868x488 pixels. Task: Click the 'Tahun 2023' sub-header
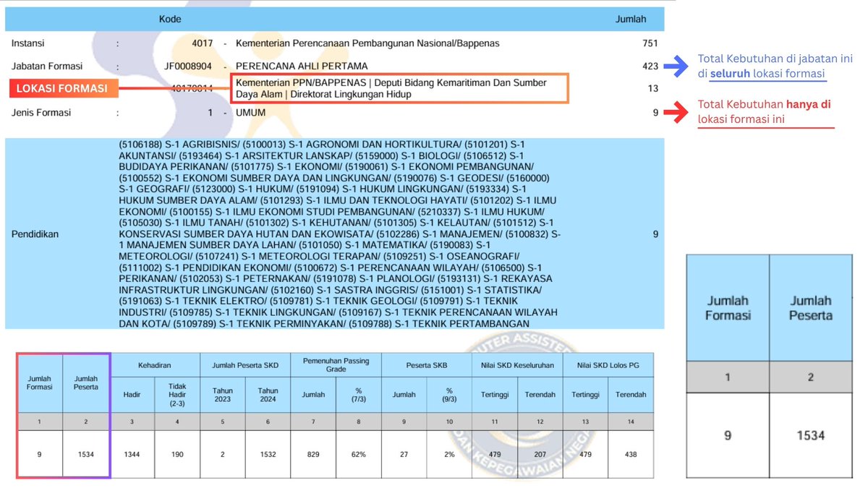pyautogui.click(x=223, y=395)
